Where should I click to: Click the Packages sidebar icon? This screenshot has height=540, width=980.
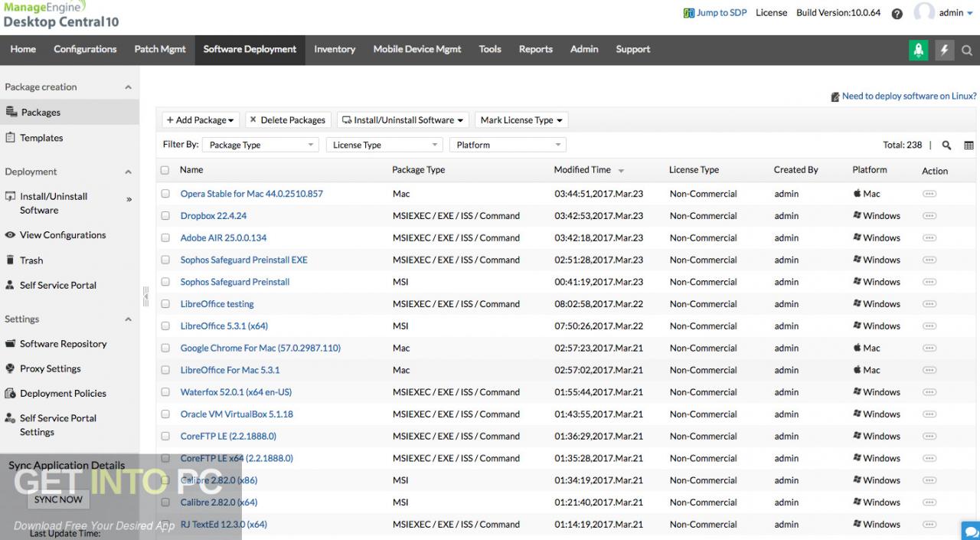[x=11, y=112]
